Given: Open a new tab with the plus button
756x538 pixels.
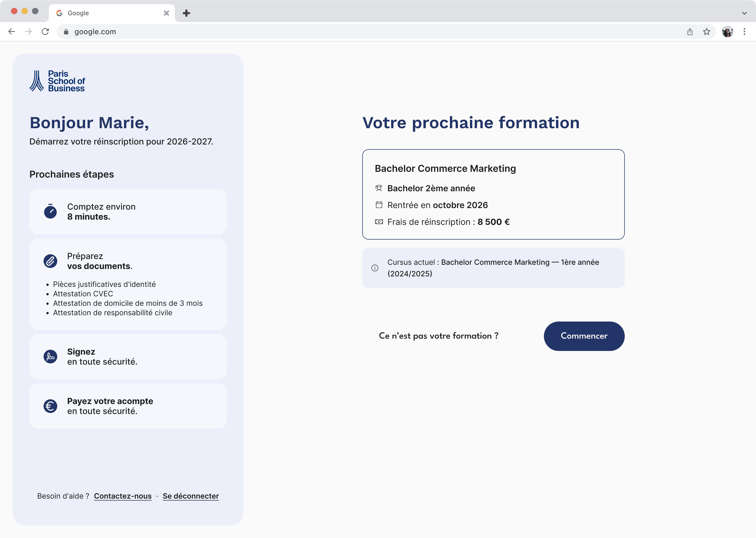Looking at the screenshot, I should tap(186, 13).
